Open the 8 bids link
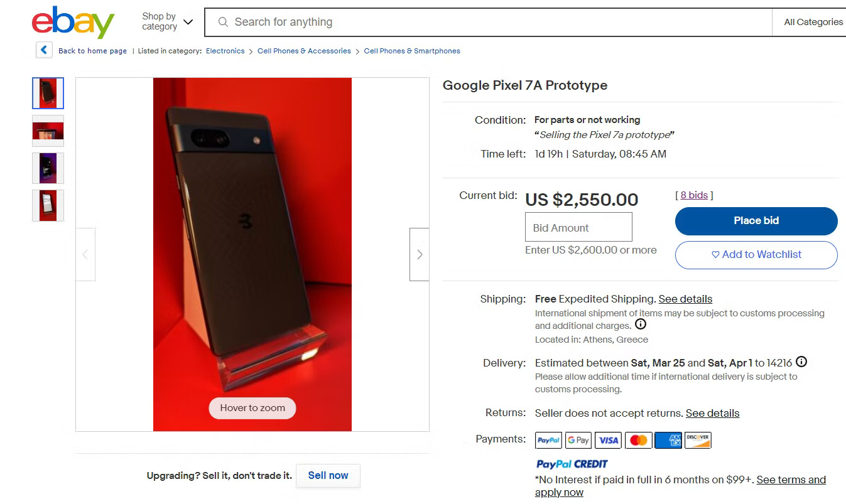 (x=693, y=195)
